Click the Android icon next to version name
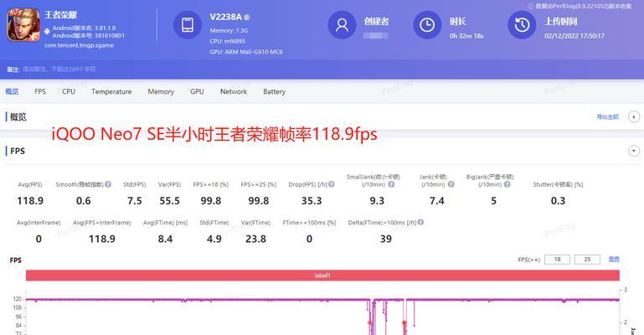The height and width of the screenshot is (335, 644). click(x=47, y=32)
